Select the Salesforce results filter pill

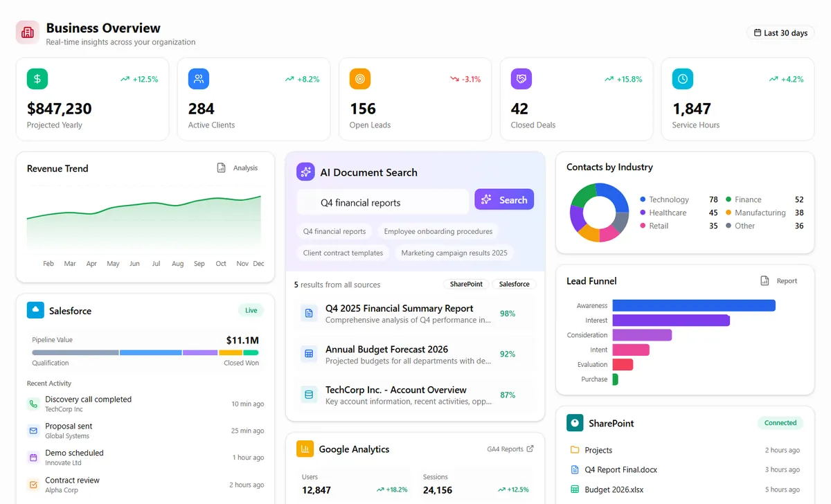pyautogui.click(x=513, y=284)
